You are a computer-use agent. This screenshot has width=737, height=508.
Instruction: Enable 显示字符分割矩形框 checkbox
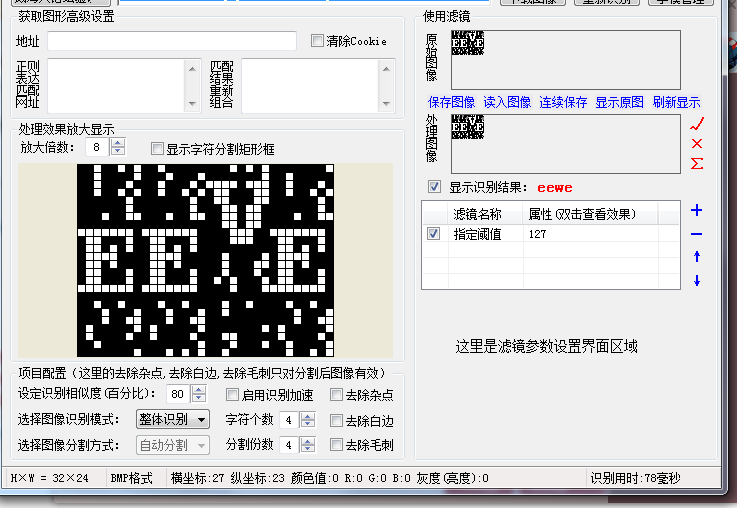coord(157,149)
